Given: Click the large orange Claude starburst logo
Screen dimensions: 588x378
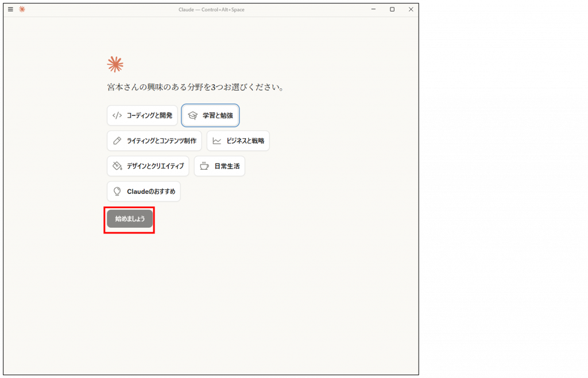Looking at the screenshot, I should [115, 64].
